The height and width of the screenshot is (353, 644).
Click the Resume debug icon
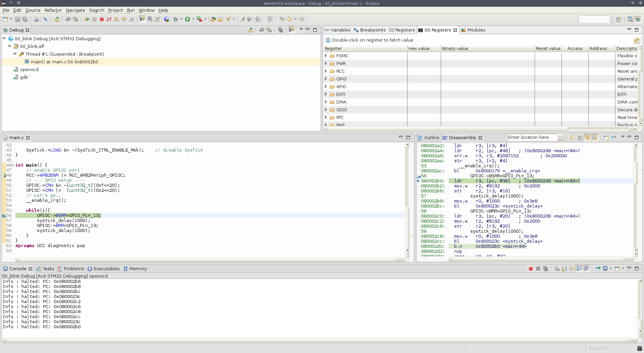[87, 19]
